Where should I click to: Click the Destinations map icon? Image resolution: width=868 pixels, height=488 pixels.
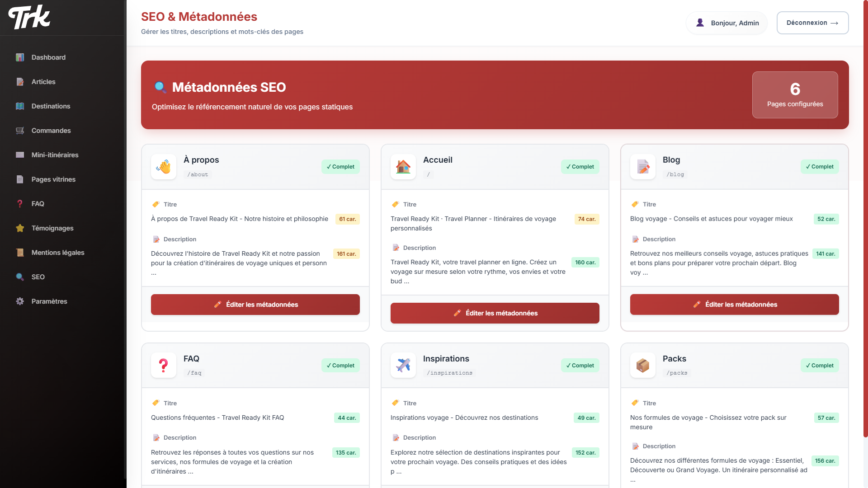click(x=20, y=106)
